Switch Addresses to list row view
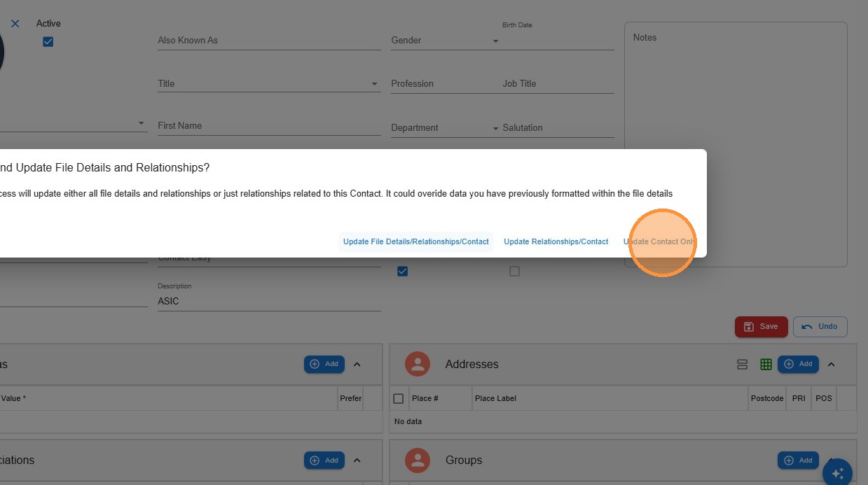The width and height of the screenshot is (868, 485). click(x=743, y=365)
